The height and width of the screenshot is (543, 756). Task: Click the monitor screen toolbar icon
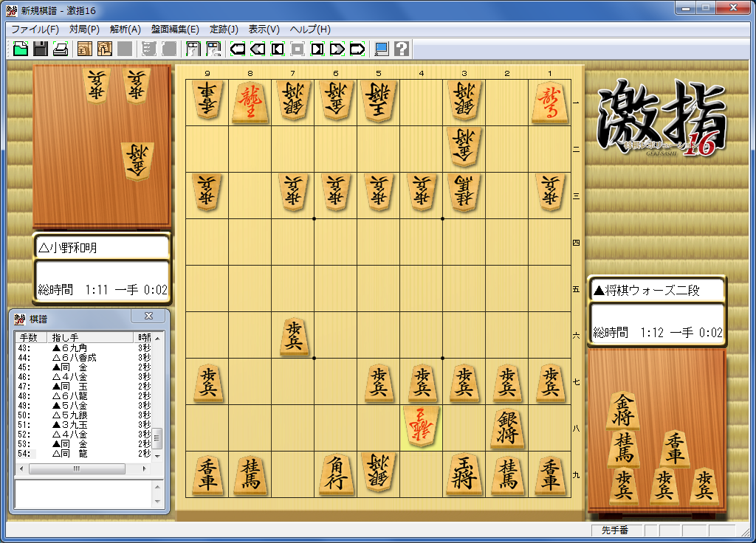coord(381,49)
